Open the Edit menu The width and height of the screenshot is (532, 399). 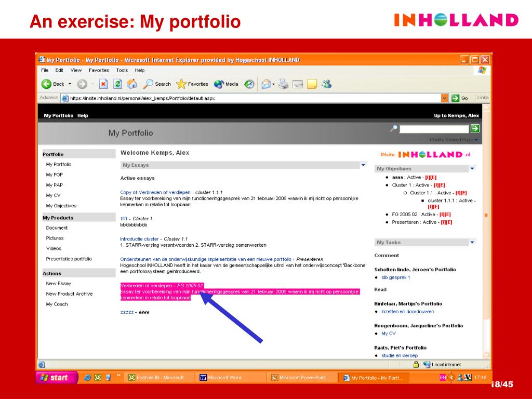[x=59, y=70]
